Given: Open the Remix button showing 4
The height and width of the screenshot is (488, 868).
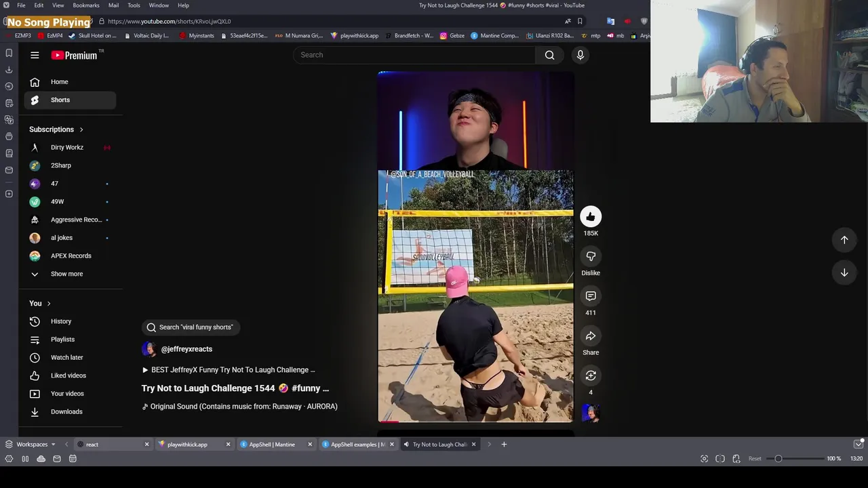Looking at the screenshot, I should coord(591,375).
